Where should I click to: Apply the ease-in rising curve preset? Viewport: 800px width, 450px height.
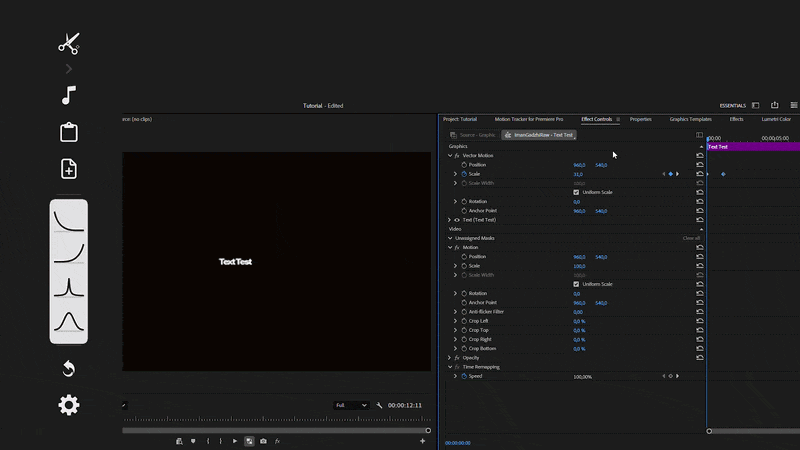(x=69, y=254)
